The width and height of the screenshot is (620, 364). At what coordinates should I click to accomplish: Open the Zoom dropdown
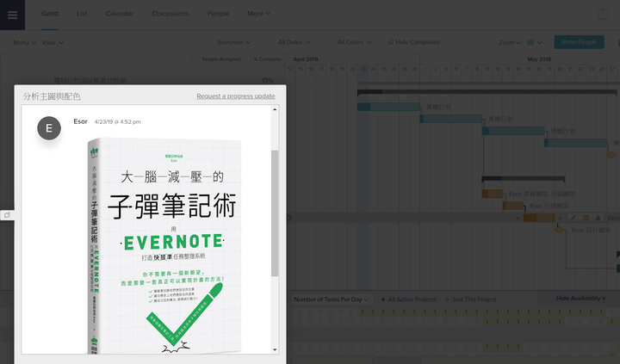point(510,42)
